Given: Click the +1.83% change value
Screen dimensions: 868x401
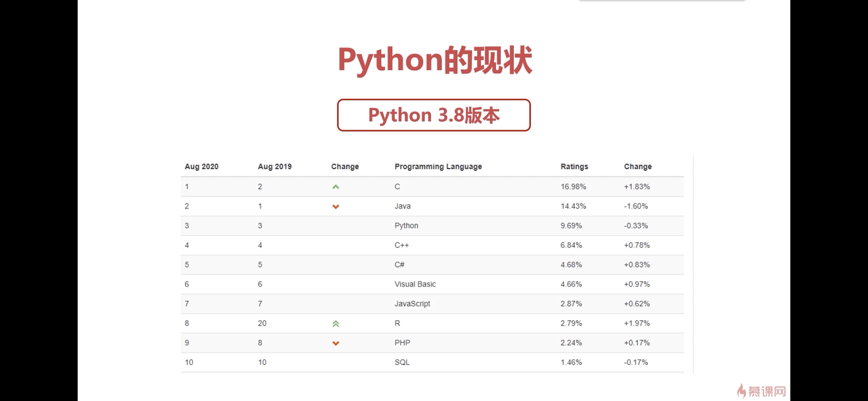Looking at the screenshot, I should 637,186.
